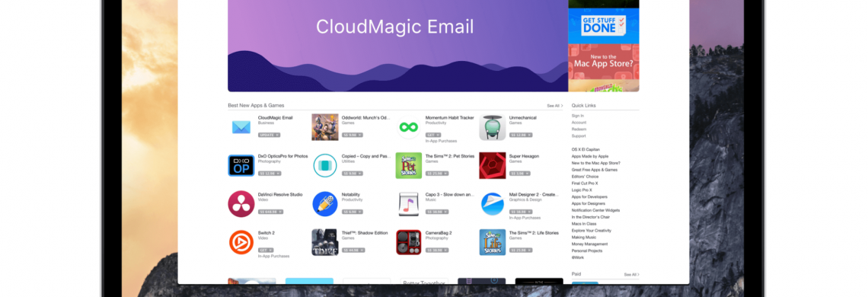Open the DxO OpticsPro app icon
The width and height of the screenshot is (868, 297).
(x=241, y=166)
